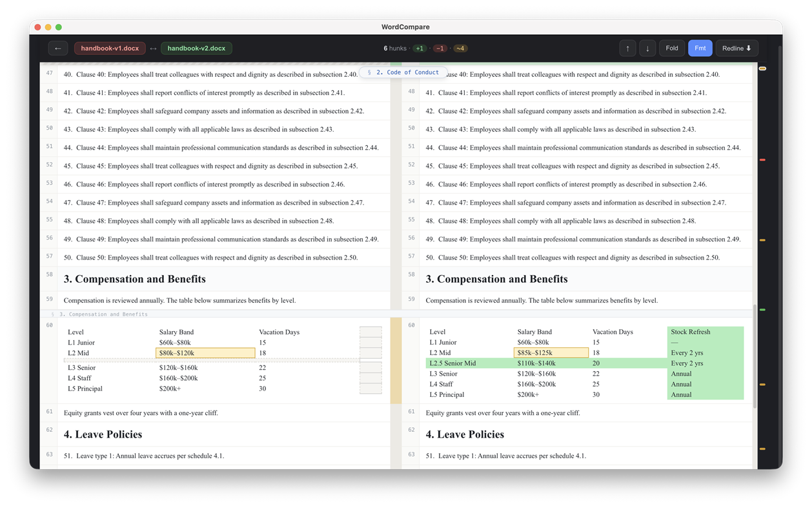Viewport: 812px width, 508px height.
Task: Click the 'L1 Junior' cell in the right pane
Action: 443,342
